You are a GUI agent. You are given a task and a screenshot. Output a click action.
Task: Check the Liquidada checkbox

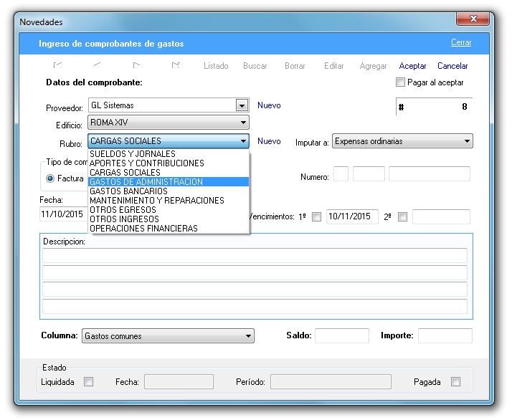pyautogui.click(x=88, y=382)
